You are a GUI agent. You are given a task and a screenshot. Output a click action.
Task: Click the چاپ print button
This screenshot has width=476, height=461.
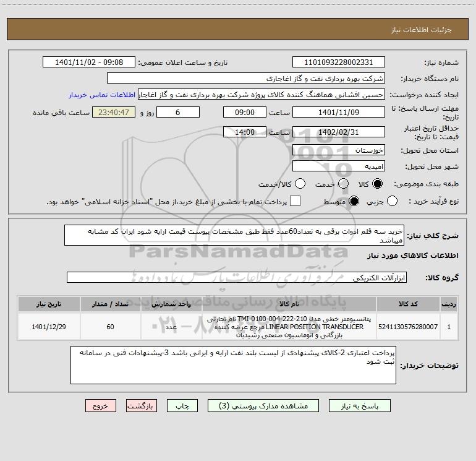(182, 406)
